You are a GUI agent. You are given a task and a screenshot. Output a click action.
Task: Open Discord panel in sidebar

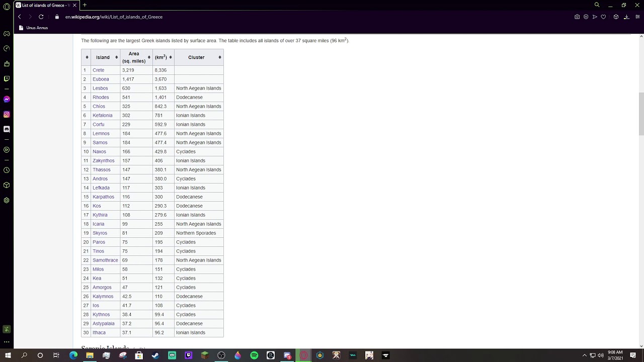pos(7,129)
